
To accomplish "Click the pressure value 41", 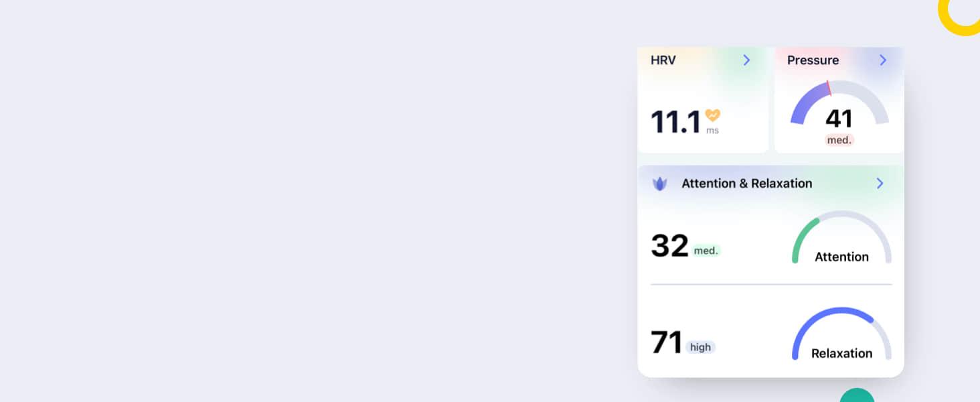I will tap(839, 119).
